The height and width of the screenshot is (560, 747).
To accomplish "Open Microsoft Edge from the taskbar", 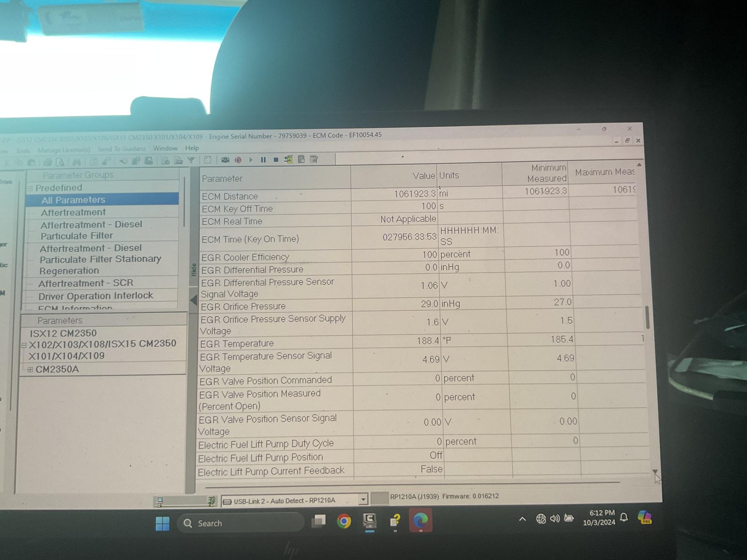I will coord(421,520).
